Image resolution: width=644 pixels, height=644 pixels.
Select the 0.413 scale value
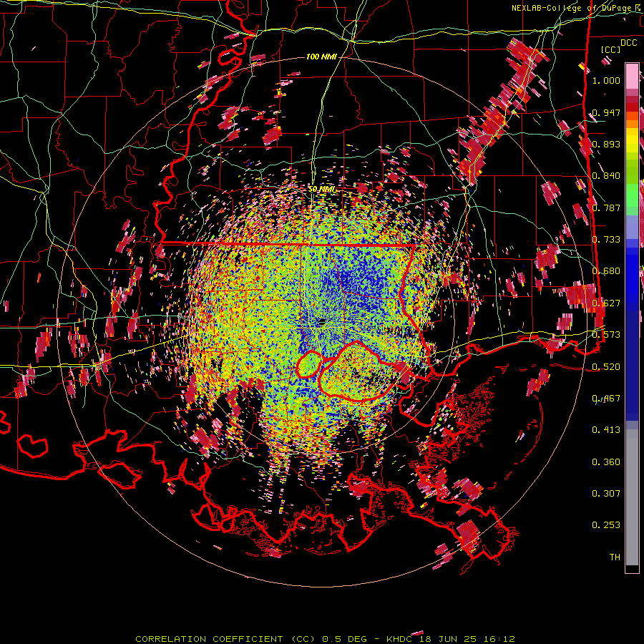tap(606, 430)
